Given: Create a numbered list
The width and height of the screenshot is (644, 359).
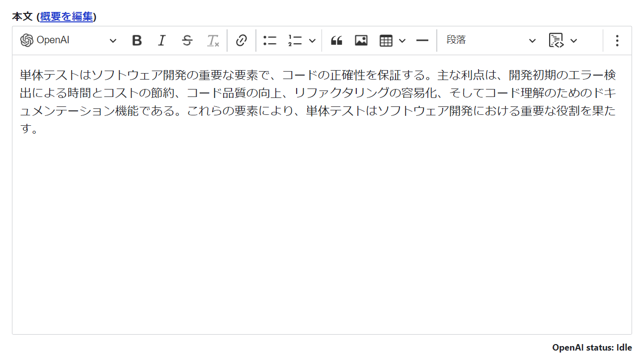Looking at the screenshot, I should [294, 40].
